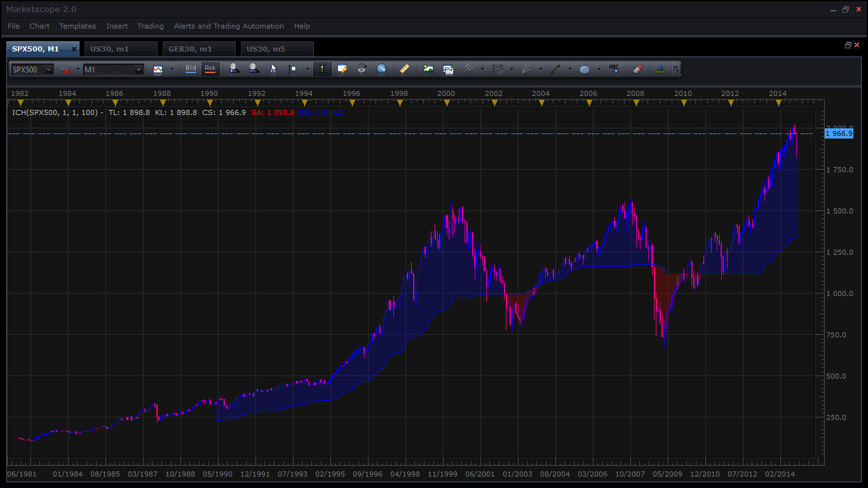This screenshot has height=488, width=868.
Task: Click the blue globe icon in toolbar
Action: coord(381,69)
